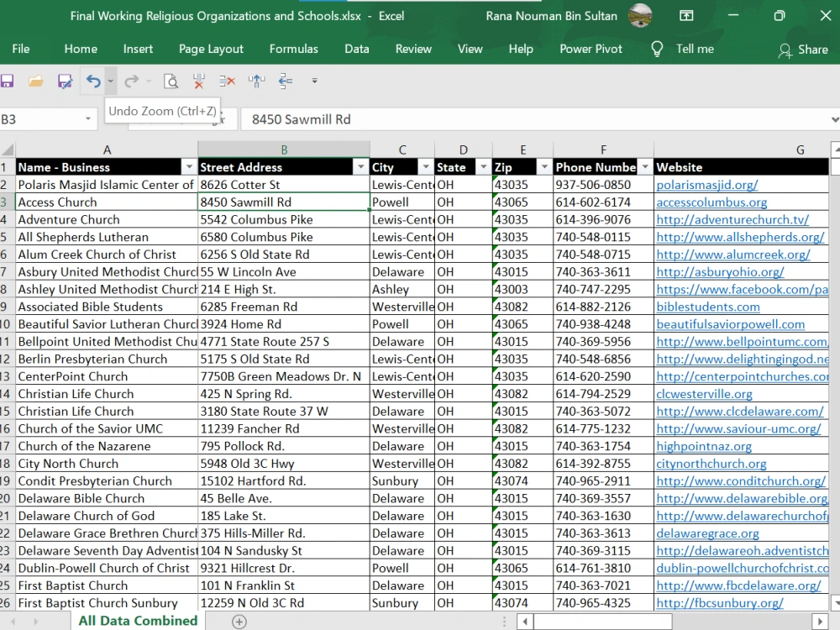The height and width of the screenshot is (630, 840).
Task: Select cell with phone 740-965-2911
Action: coord(603,481)
